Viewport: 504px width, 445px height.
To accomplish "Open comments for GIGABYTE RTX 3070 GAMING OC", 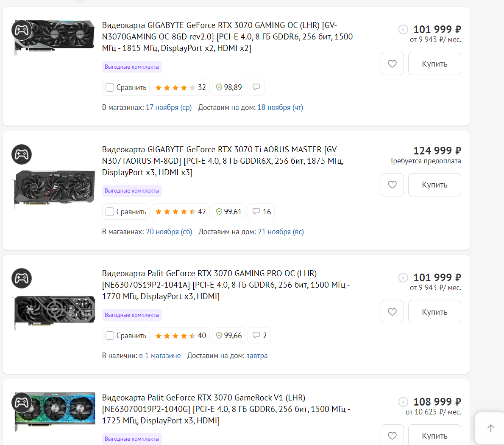I will [256, 87].
